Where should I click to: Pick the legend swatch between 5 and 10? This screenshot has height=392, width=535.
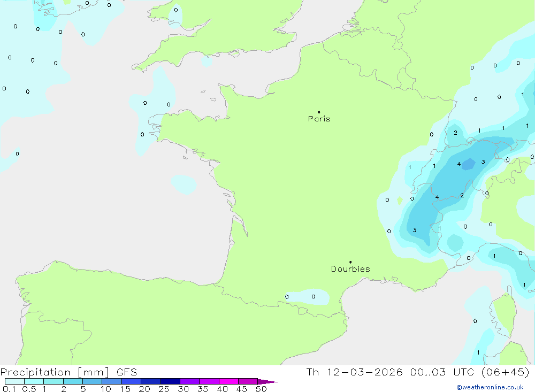coord(92,381)
